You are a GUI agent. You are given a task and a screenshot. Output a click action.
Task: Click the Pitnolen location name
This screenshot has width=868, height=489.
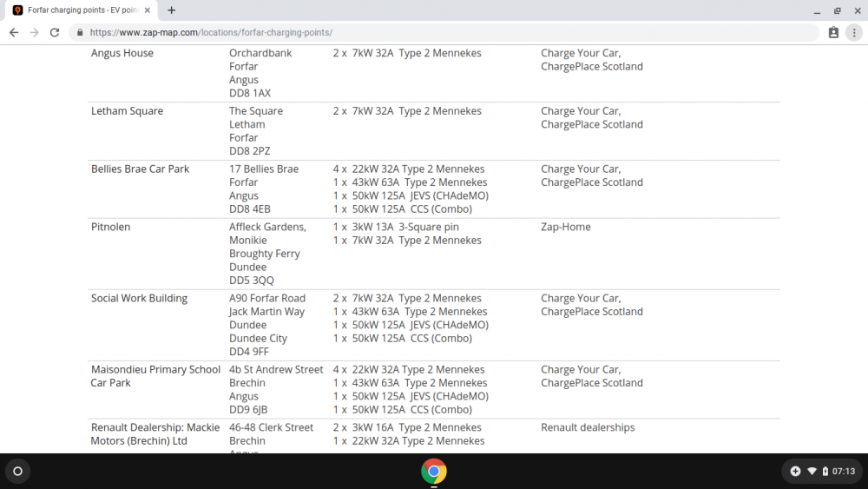111,227
